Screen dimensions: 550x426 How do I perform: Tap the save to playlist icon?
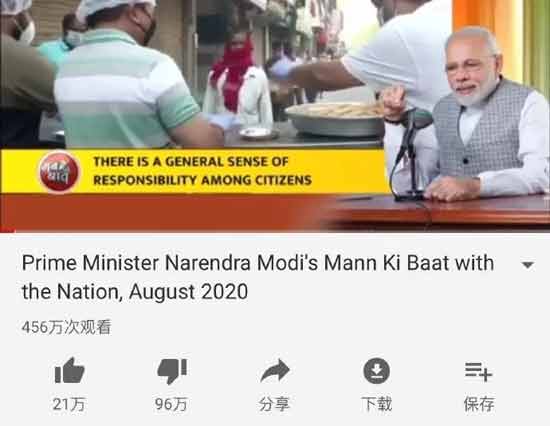point(479,372)
